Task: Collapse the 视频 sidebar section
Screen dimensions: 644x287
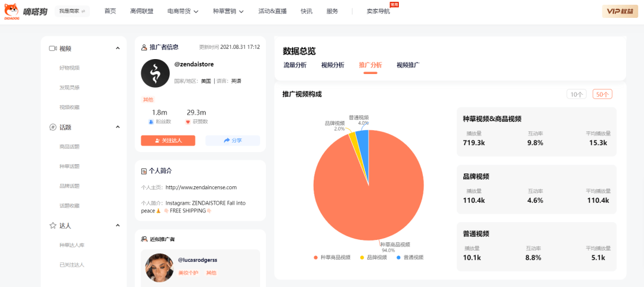Action: pos(117,48)
